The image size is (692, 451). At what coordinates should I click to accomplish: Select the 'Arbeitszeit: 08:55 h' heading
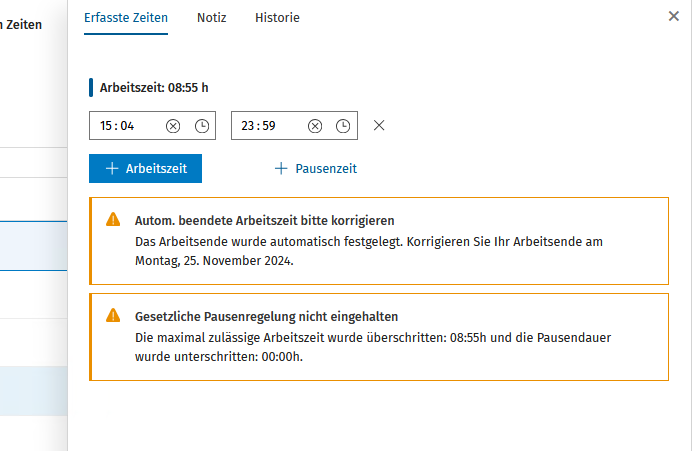(x=154, y=88)
